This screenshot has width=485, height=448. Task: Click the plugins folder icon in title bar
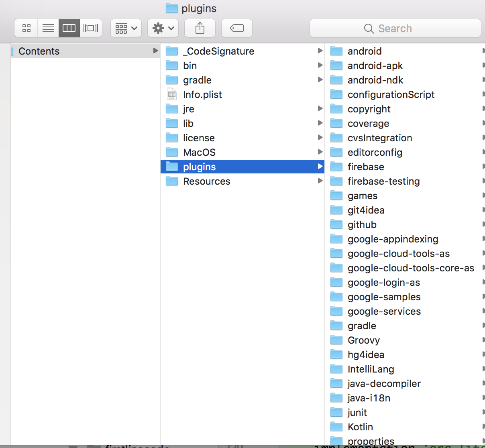click(x=172, y=8)
